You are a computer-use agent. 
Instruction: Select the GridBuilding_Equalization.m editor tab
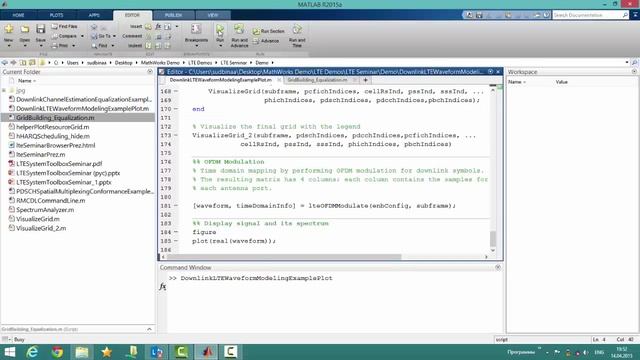(317, 80)
